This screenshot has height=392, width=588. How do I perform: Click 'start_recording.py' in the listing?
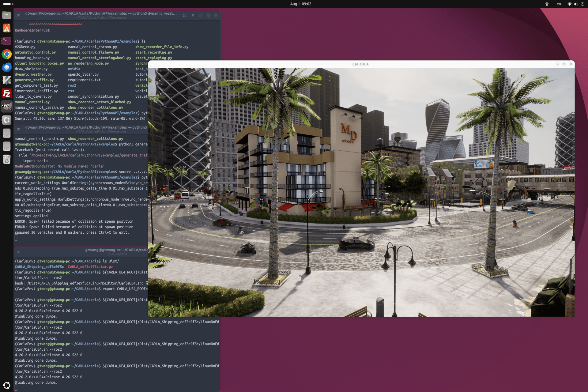click(x=154, y=52)
